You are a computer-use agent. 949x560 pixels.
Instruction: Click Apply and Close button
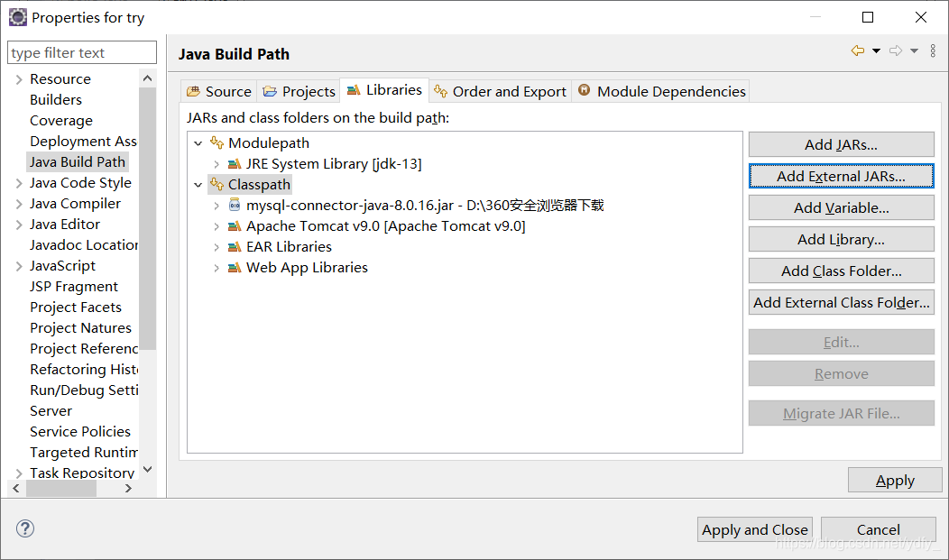coord(755,529)
